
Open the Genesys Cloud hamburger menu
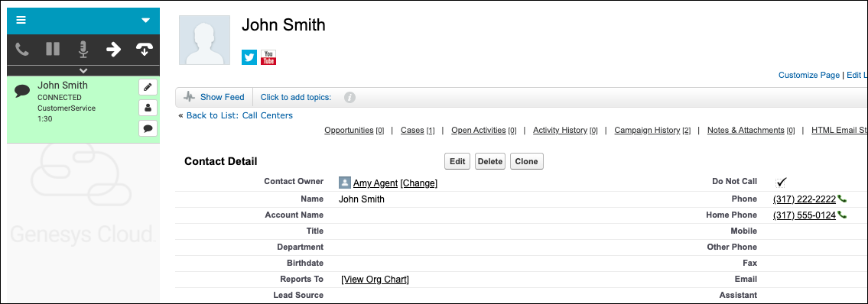pyautogui.click(x=21, y=21)
